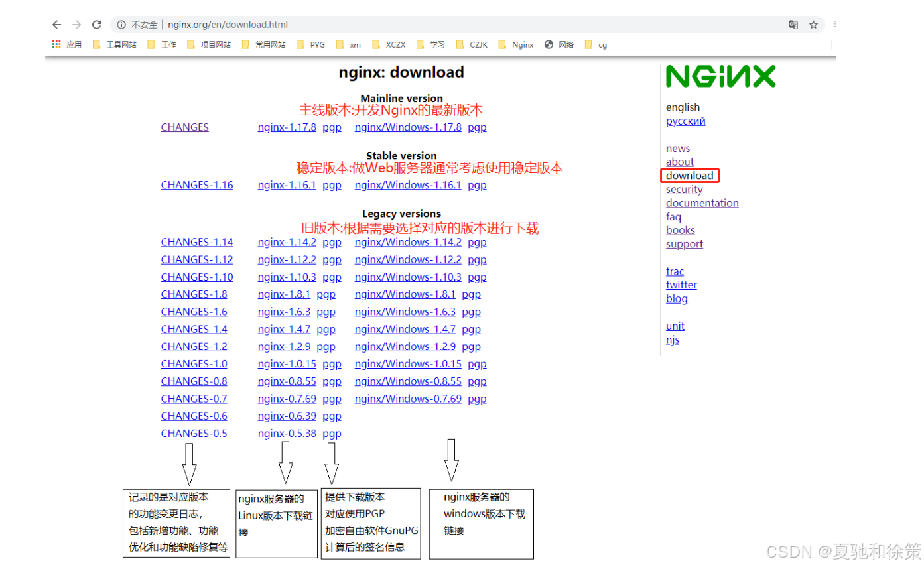The image size is (924, 567).
Task: Download nginx/Windows-1.17.8
Action: pos(408,127)
